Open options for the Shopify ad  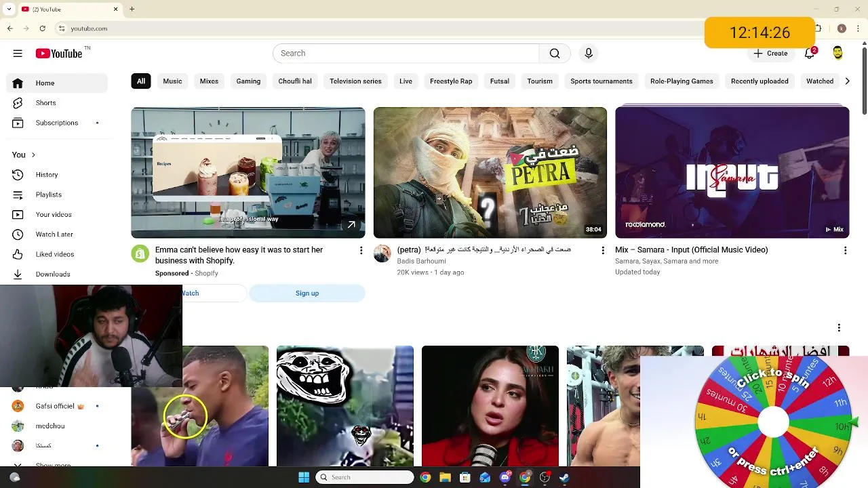coord(361,251)
